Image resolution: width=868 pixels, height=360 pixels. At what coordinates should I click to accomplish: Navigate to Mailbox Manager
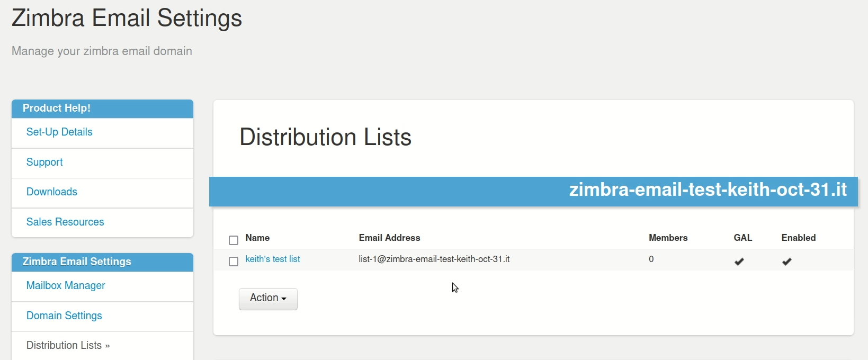65,285
